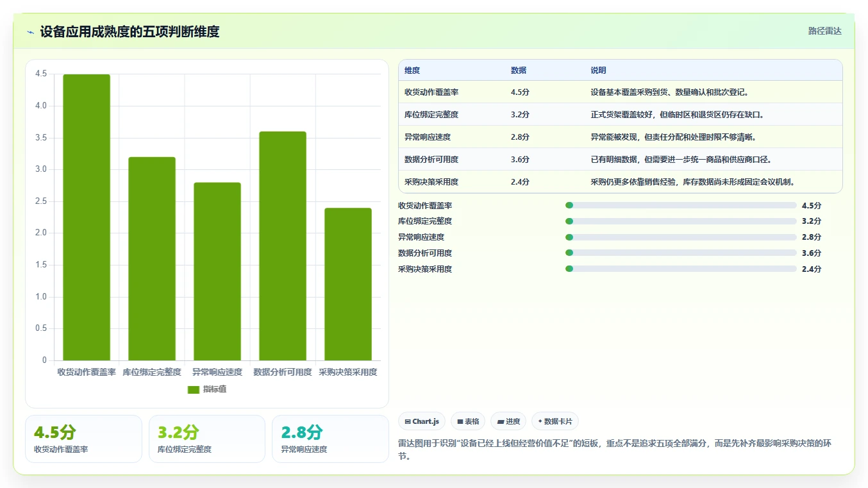
Task: Click x-axis label 采购决策采用度
Action: 348,372
